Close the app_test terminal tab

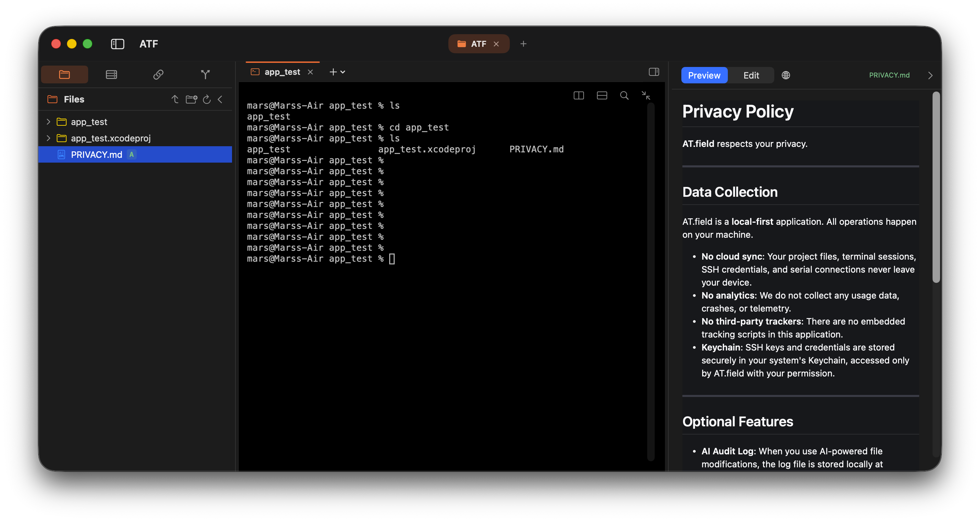(x=310, y=72)
